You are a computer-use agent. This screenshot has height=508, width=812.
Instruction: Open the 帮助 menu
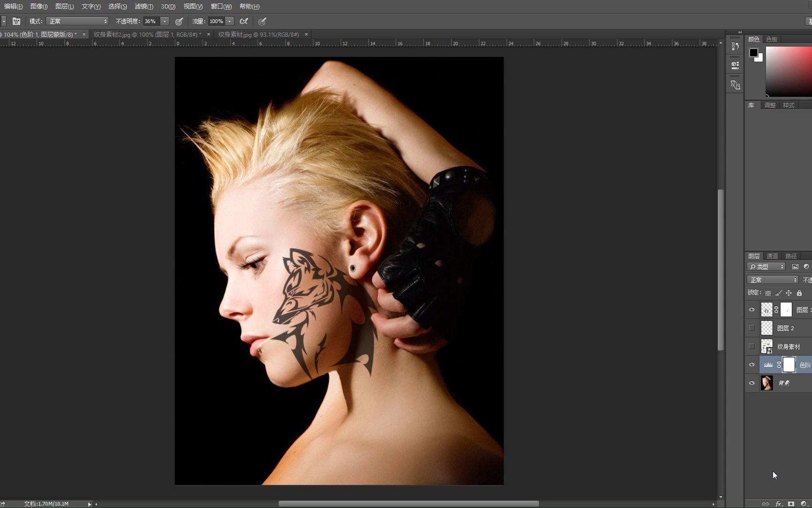[250, 6]
